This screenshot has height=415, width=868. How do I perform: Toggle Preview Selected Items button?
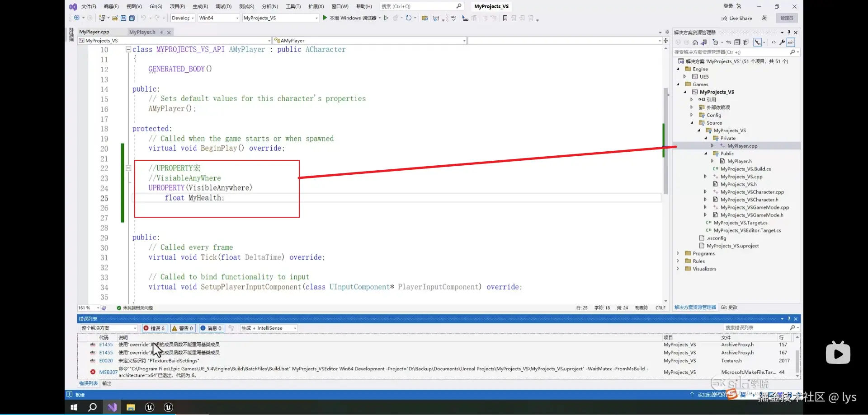790,42
